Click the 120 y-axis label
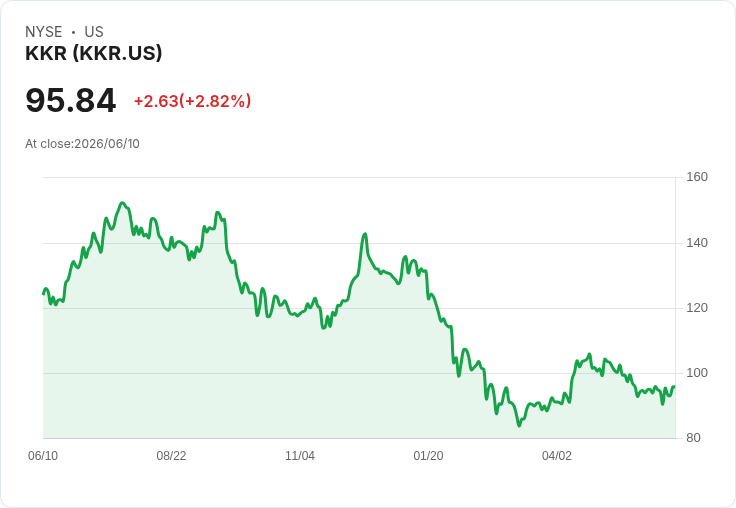736x508 pixels. click(x=697, y=308)
